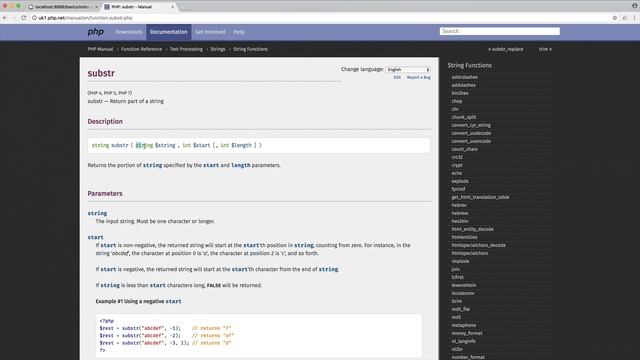Open chunk_split in the sidebar
The image size is (640, 360).
pyautogui.click(x=464, y=117)
